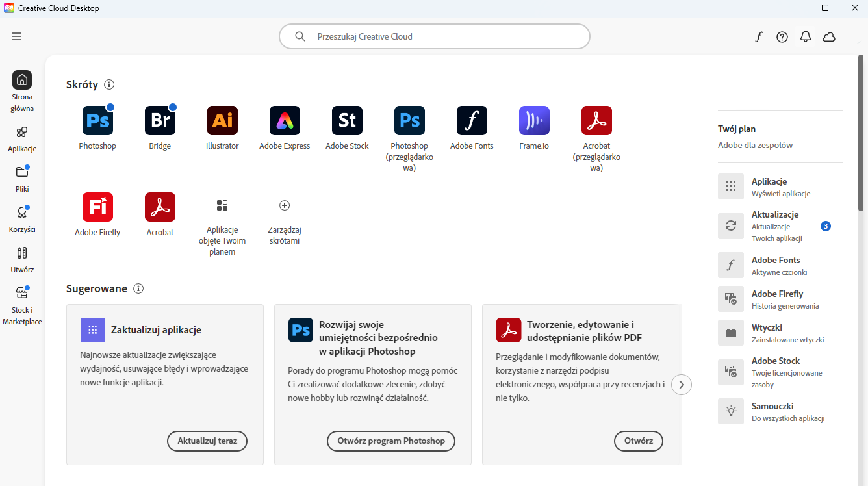The height and width of the screenshot is (486, 868).
Task: Open Adobe Stock licensed assets link
Action: point(780,372)
